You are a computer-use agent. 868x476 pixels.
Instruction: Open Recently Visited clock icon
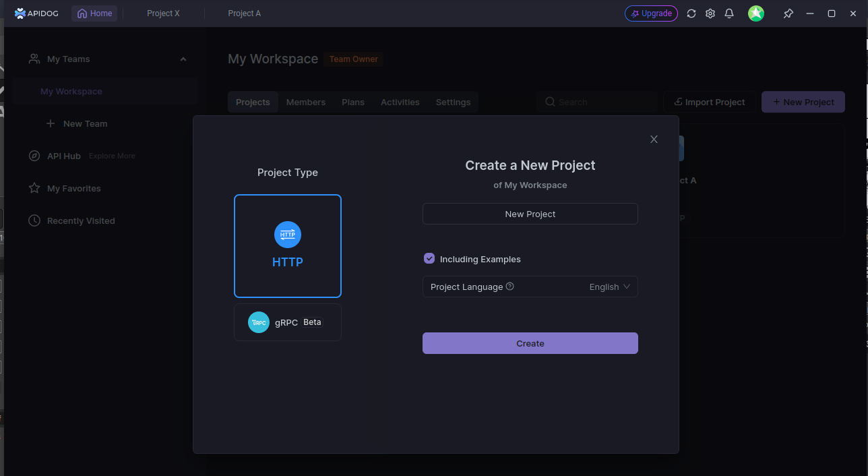[x=34, y=221]
